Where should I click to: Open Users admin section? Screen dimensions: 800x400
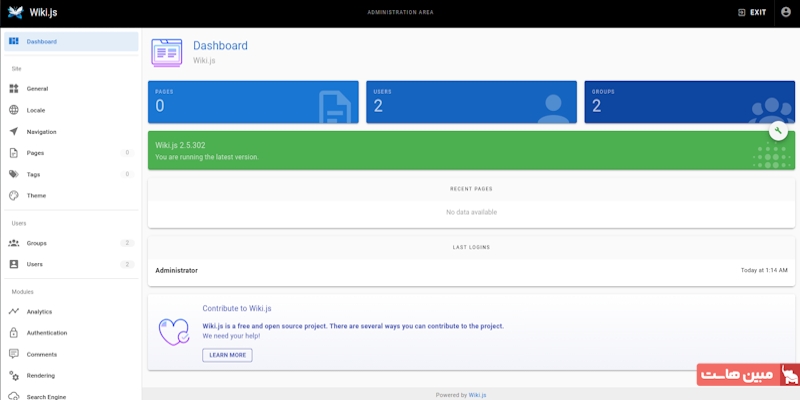point(35,264)
